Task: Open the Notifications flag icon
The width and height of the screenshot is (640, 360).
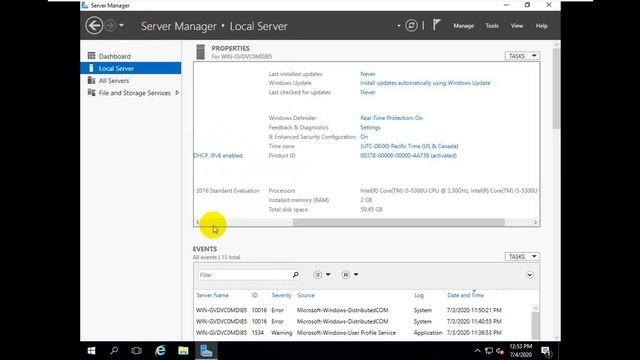Action: (437, 25)
